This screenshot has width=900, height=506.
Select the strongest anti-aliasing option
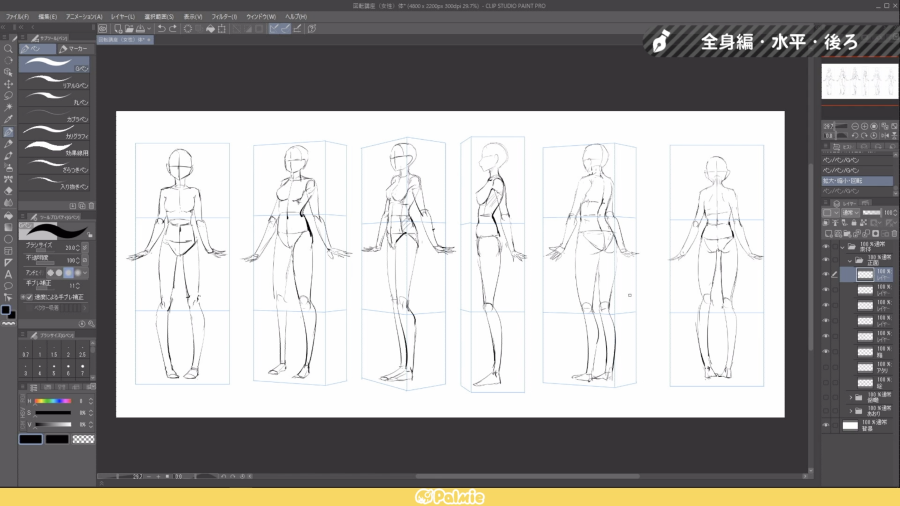77,273
